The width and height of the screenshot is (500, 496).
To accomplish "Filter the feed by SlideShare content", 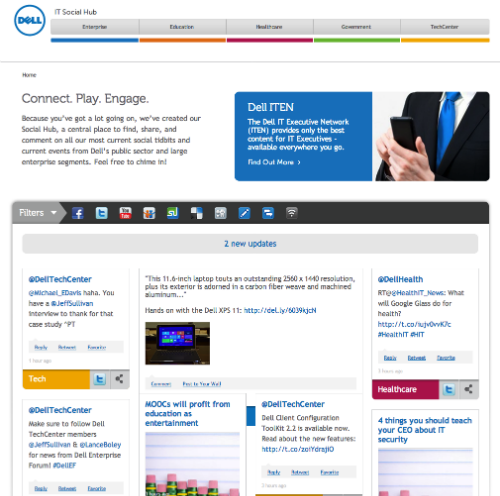I will [x=149, y=213].
